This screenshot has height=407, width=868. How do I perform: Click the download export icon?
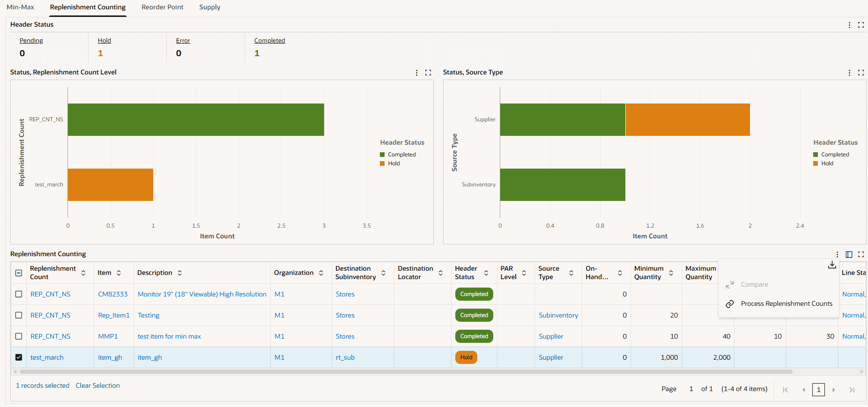[x=832, y=265]
